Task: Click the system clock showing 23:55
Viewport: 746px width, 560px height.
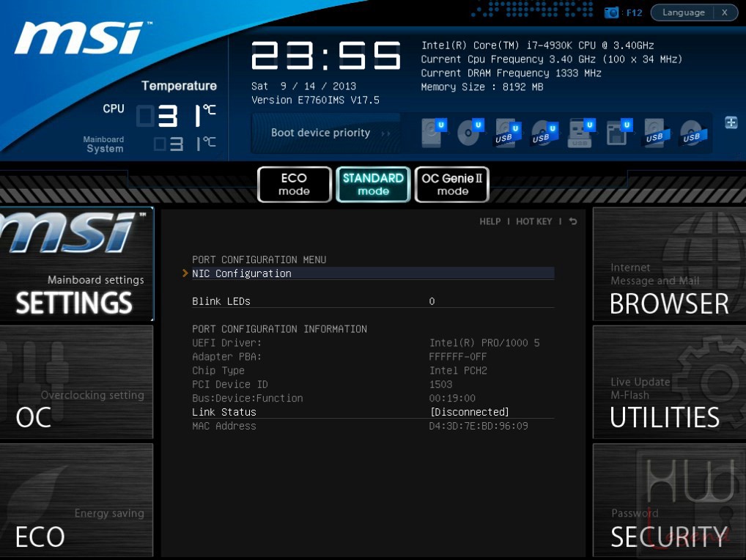Action: click(x=326, y=56)
